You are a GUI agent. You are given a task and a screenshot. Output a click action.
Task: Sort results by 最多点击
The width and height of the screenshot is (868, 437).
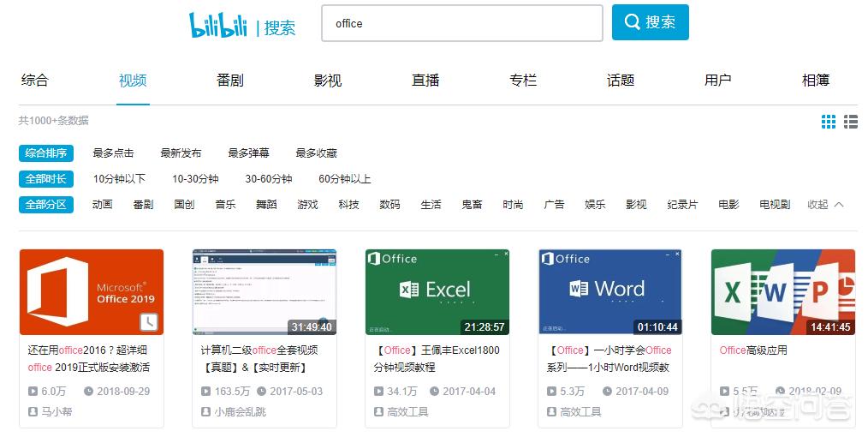tap(113, 153)
